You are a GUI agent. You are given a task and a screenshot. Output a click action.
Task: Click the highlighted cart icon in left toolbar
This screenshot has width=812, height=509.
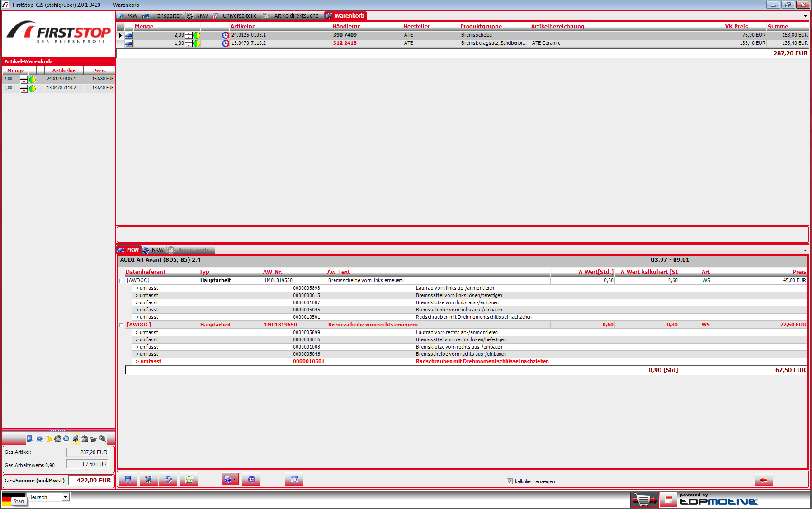tap(76, 438)
